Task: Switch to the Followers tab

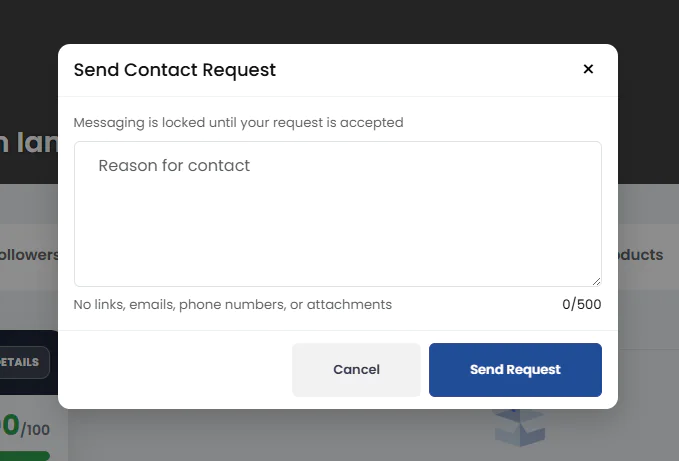Action: pyautogui.click(x=29, y=255)
